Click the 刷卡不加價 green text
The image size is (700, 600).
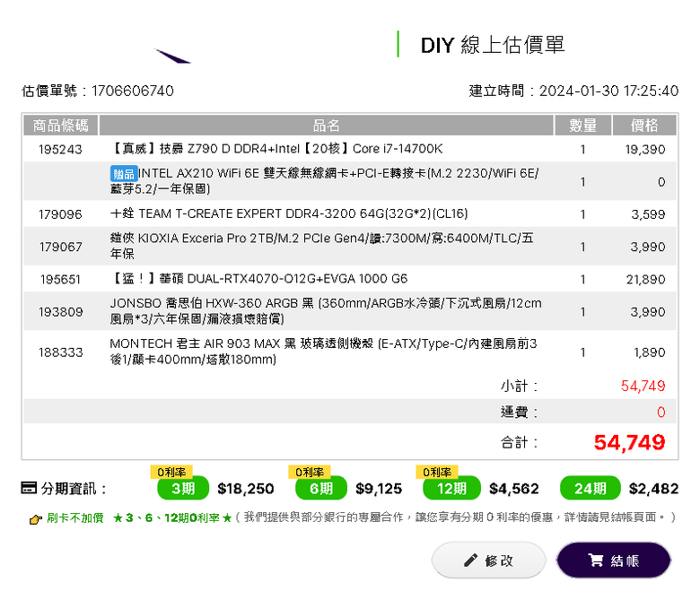pyautogui.click(x=75, y=517)
